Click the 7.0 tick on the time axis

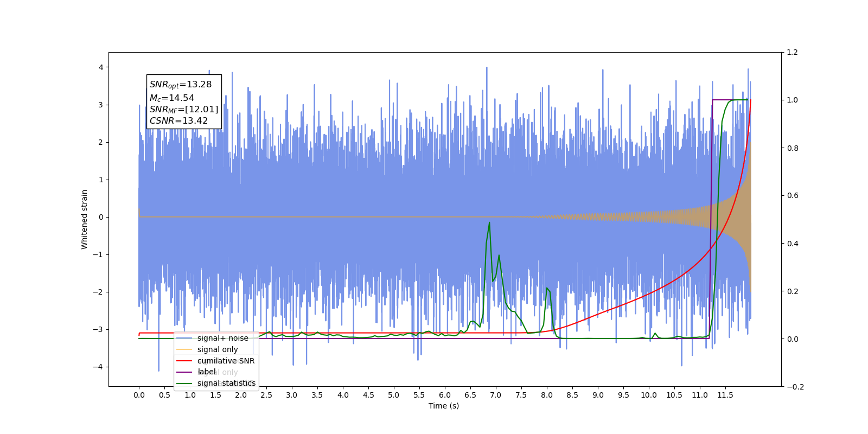tap(496, 395)
